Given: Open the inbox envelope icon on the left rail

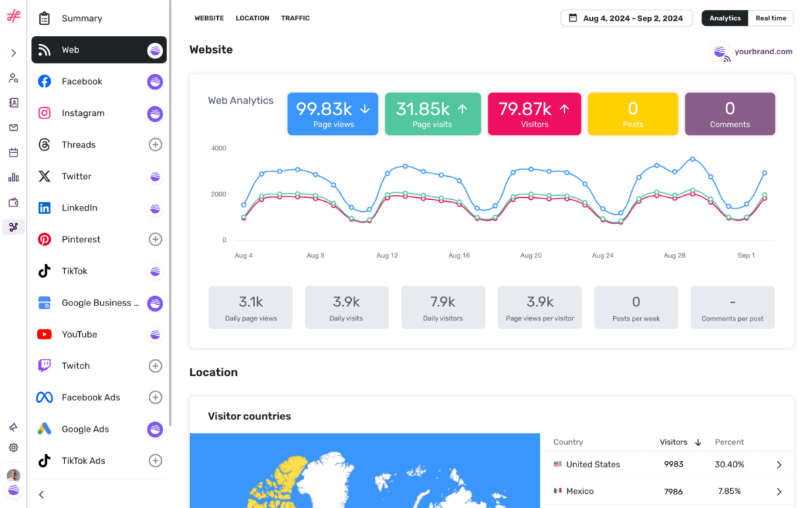Looking at the screenshot, I should (x=13, y=127).
